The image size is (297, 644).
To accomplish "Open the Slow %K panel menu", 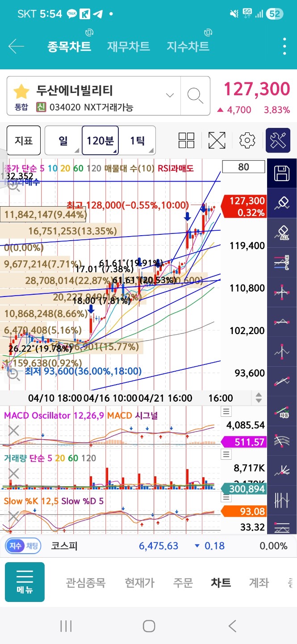I will pyautogui.click(x=226, y=497).
